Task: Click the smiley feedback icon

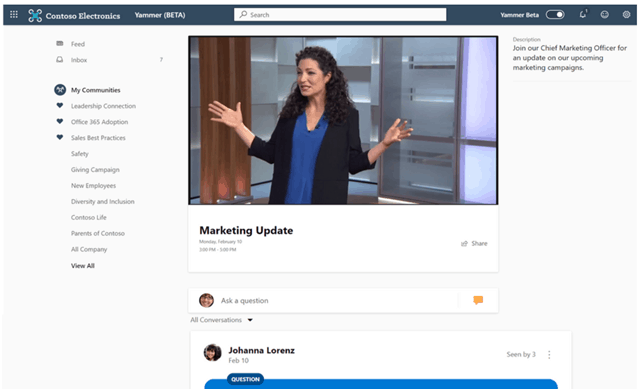Action: 604,15
